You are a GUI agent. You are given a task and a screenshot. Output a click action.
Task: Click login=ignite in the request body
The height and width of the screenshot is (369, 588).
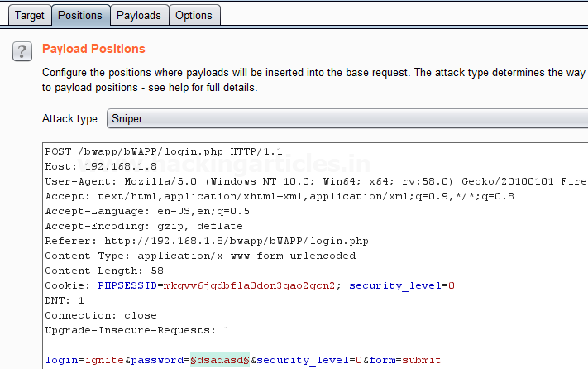(x=84, y=361)
